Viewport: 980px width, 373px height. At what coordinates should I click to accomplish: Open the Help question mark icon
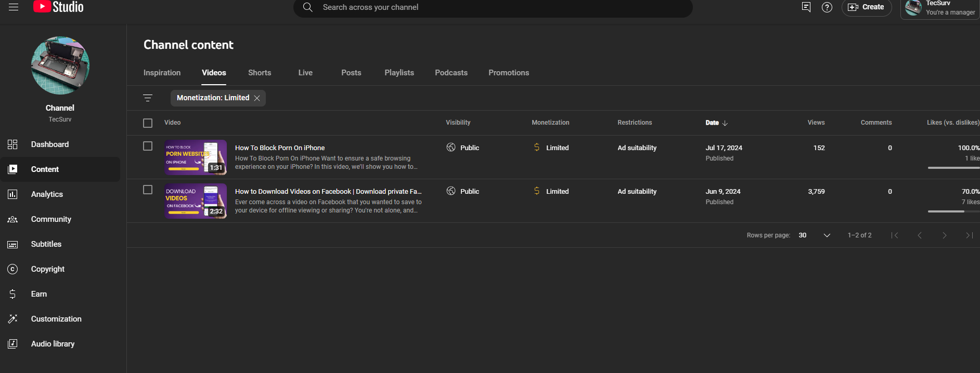point(827,7)
